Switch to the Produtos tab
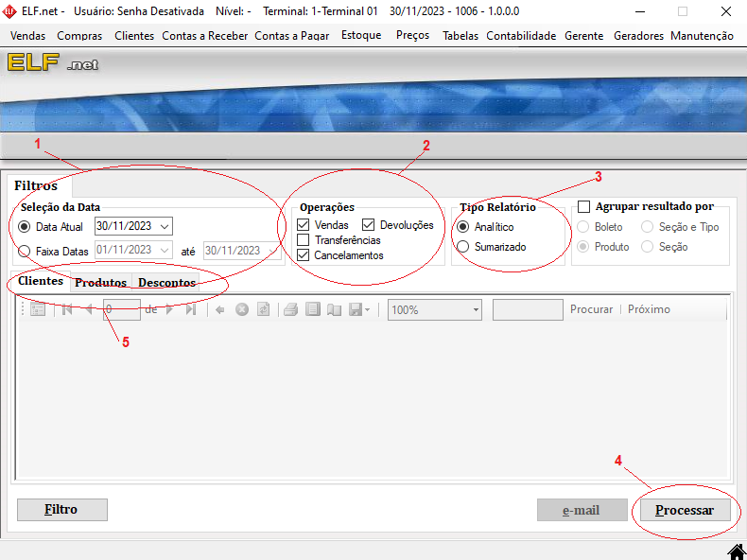747x560 pixels. click(x=100, y=283)
